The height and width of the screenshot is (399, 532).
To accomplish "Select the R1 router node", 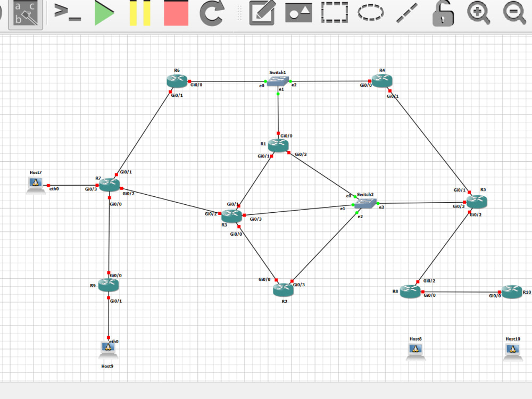I will [278, 144].
